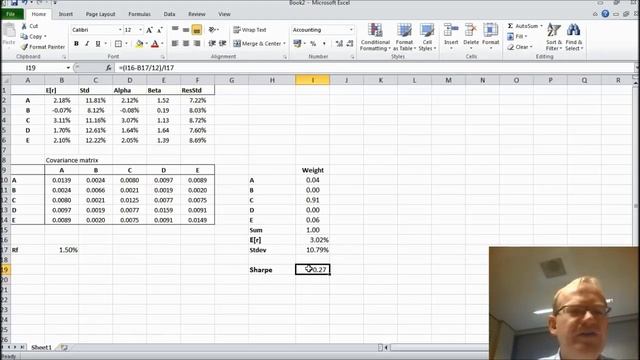
Task: Decrease indent of cell contents
Action: click(x=212, y=43)
